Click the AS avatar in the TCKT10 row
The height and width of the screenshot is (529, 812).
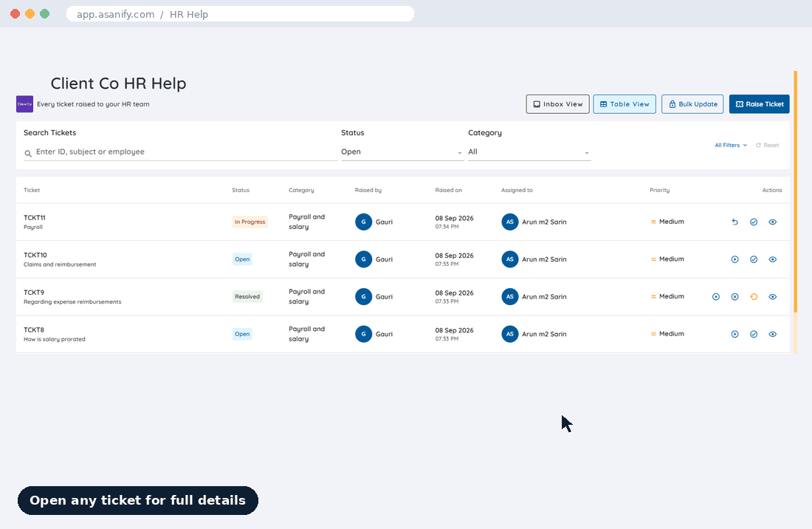510,259
